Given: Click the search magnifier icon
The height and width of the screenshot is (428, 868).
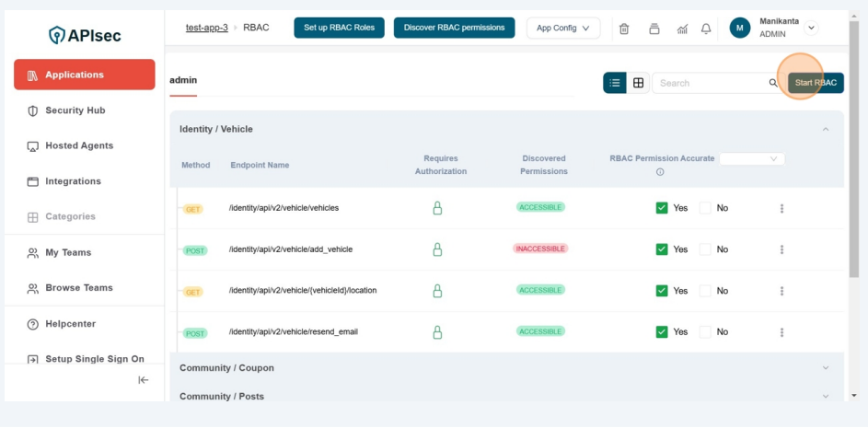Looking at the screenshot, I should tap(773, 83).
